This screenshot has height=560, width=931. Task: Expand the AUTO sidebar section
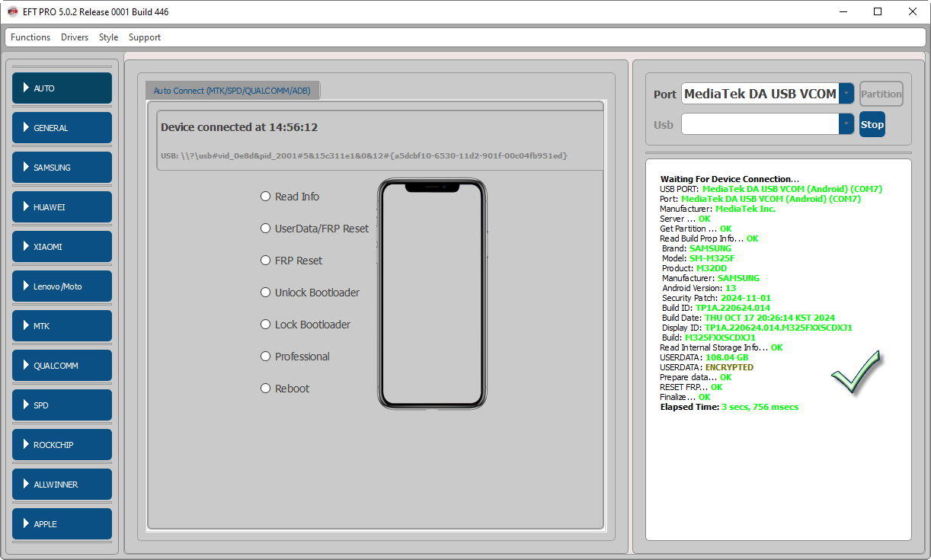coord(62,88)
